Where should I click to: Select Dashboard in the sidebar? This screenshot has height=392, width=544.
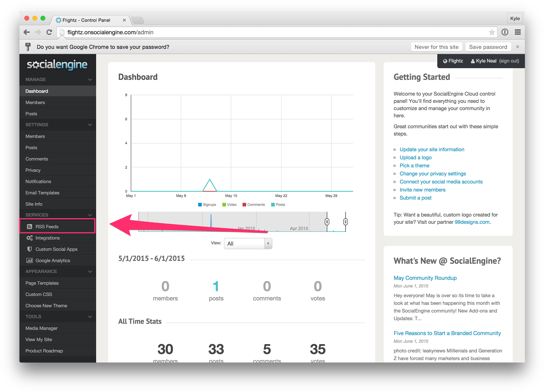(57, 91)
